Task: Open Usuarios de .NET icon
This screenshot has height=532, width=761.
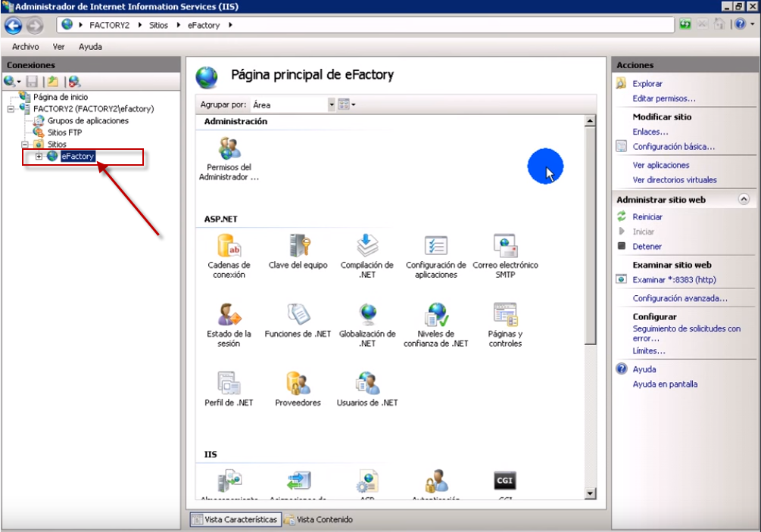Action: 367,383
